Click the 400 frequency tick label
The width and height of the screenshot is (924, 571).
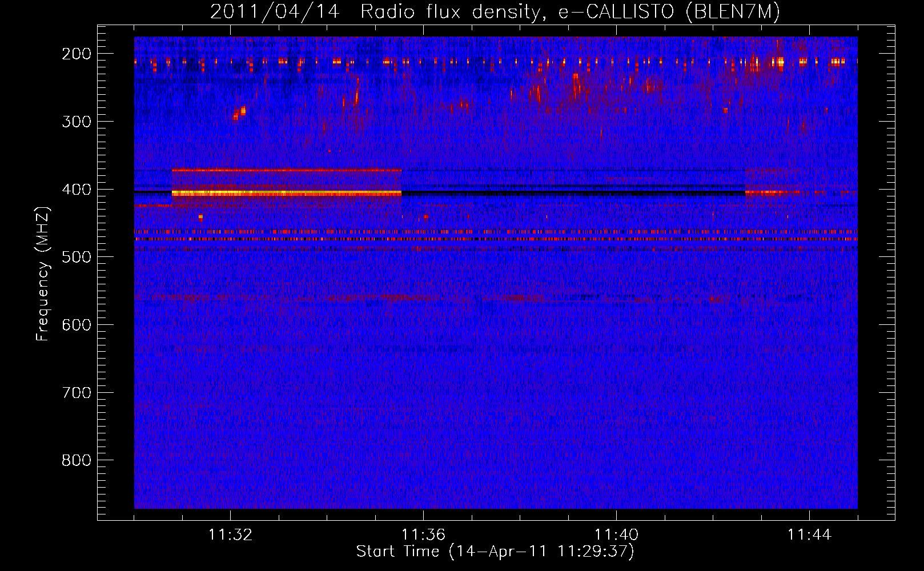click(77, 190)
